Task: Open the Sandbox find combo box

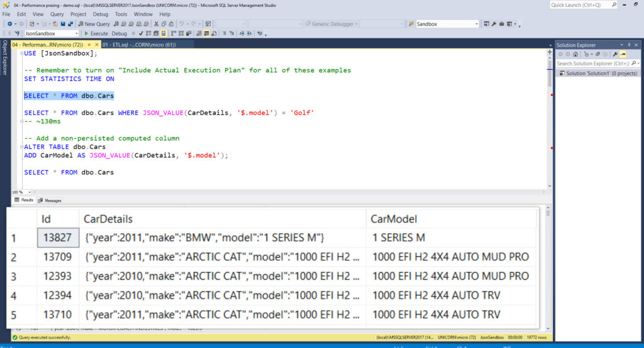Action: tap(448, 24)
